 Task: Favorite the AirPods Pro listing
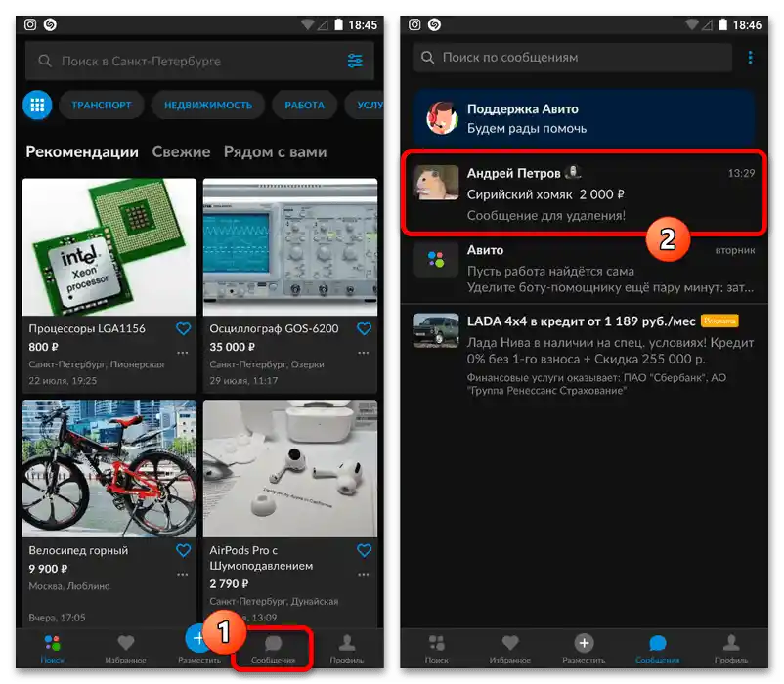(x=364, y=550)
